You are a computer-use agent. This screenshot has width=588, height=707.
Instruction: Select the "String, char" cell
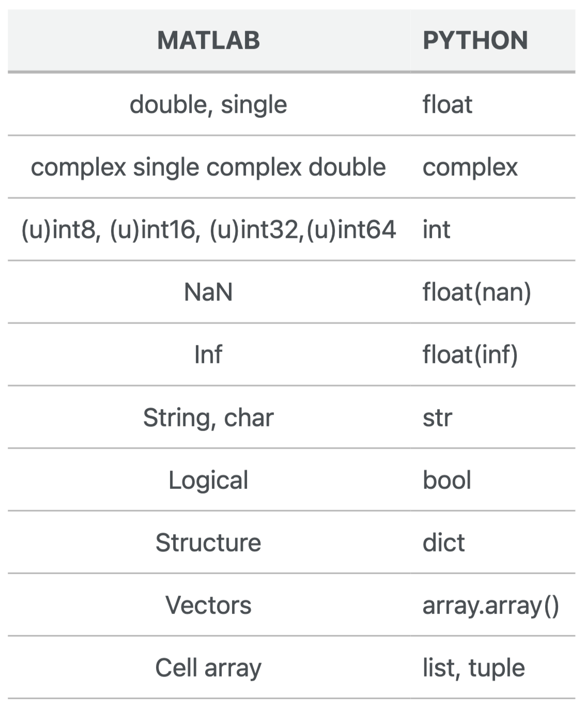coord(208,417)
